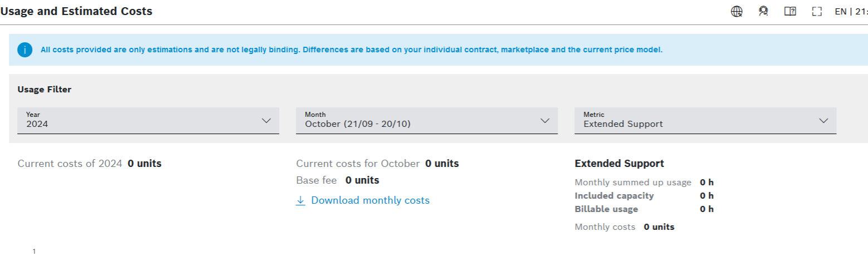Toggle fullscreen mode icon
868x261 pixels.
pyautogui.click(x=817, y=11)
